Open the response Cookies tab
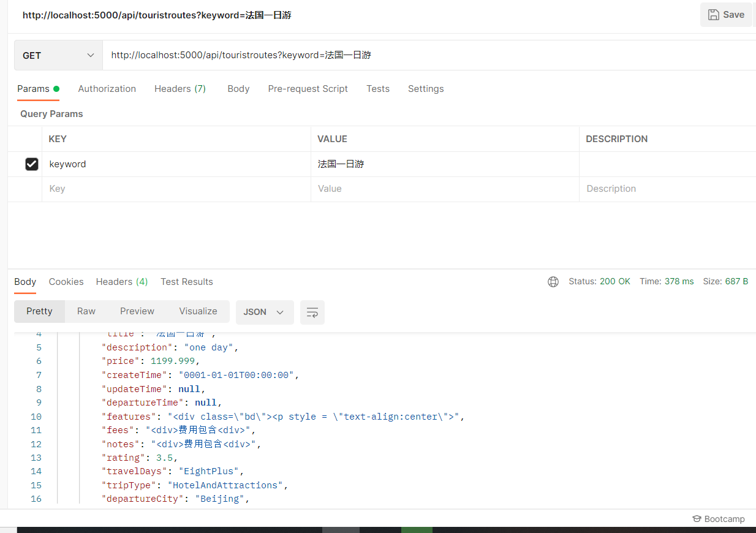Screen dimensions: 756x533 click(x=66, y=282)
